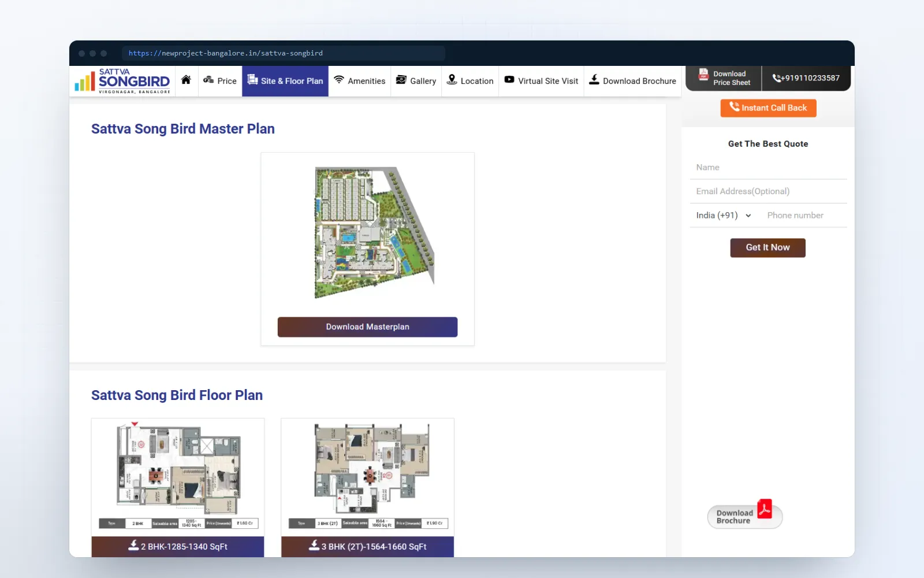
Task: Click the Sattva Songbird logo
Action: [x=122, y=81]
